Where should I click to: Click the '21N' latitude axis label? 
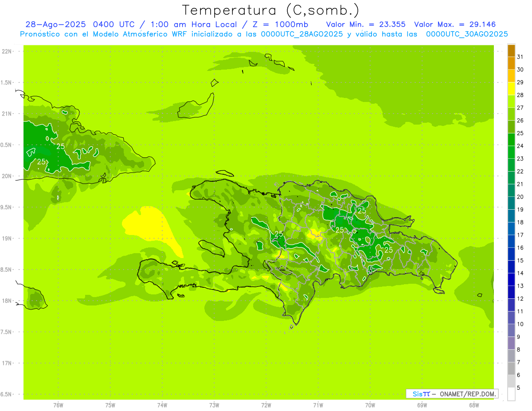tap(7, 114)
